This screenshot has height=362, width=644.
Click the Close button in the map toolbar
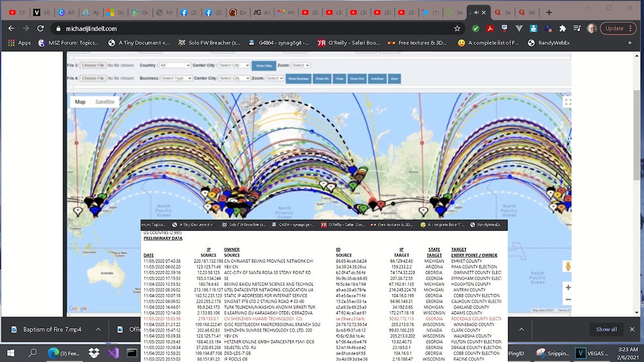pos(339,78)
